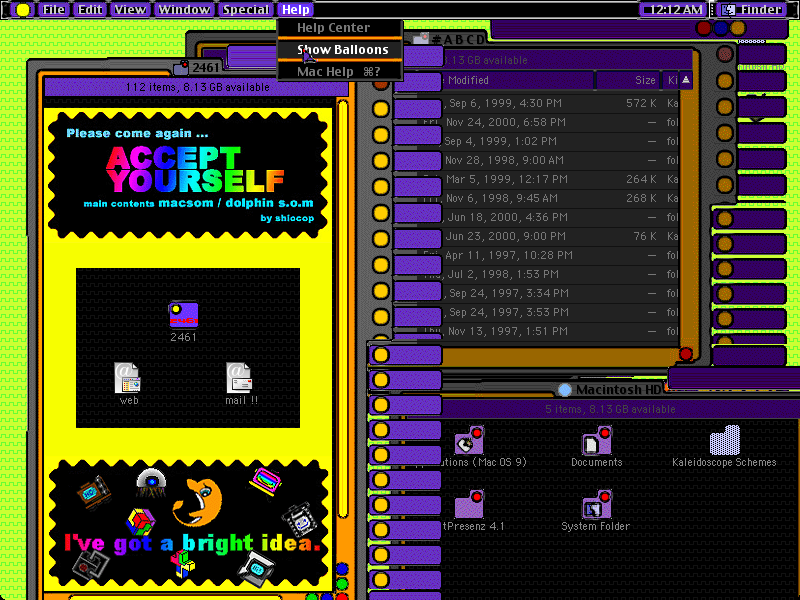
Task: Click the folder proxy icon beside 2461 title
Action: click(x=181, y=67)
